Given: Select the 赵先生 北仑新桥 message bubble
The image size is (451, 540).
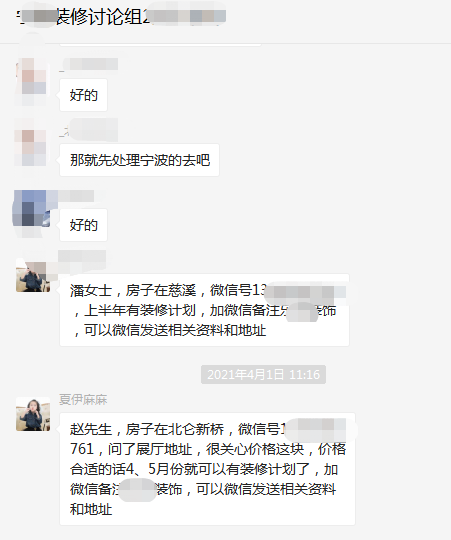Looking at the screenshot, I should point(207,469).
